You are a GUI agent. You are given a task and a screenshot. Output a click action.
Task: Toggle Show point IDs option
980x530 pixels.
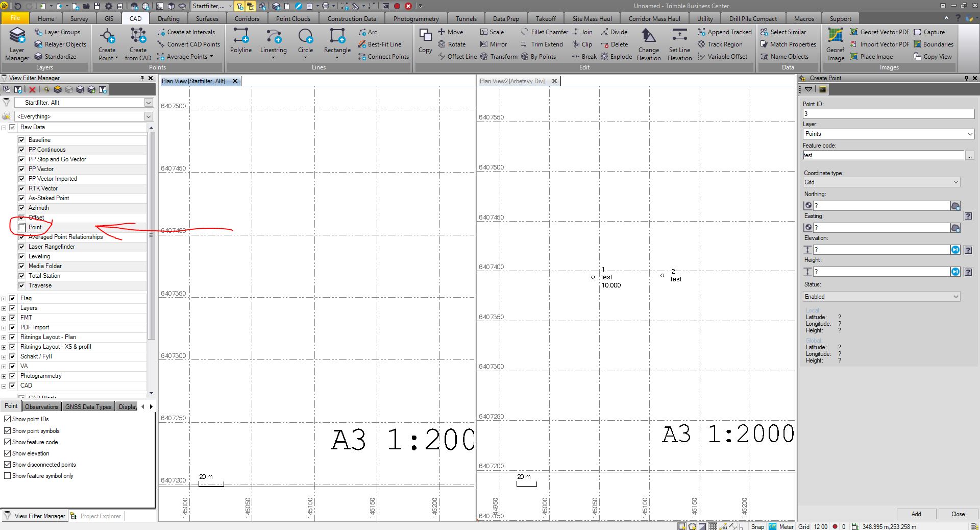pyautogui.click(x=7, y=419)
